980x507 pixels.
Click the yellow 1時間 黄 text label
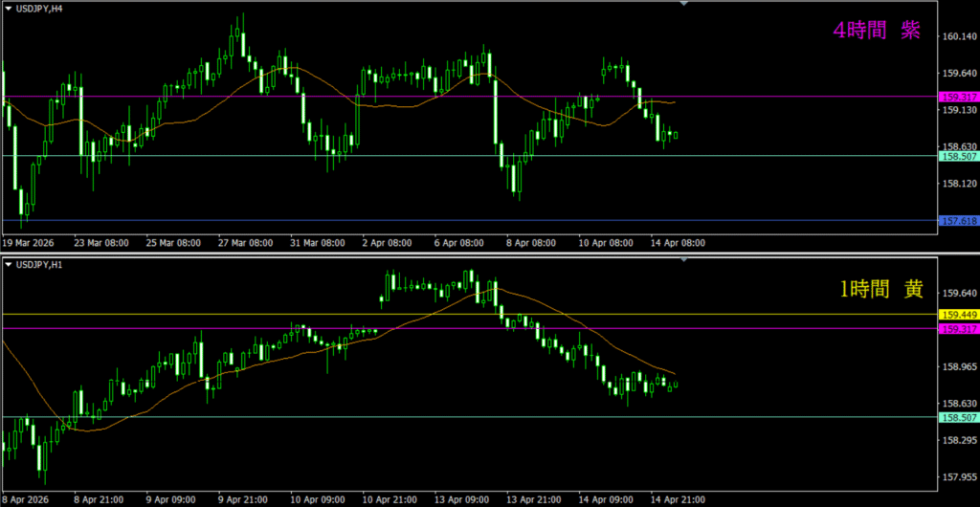[x=876, y=287]
